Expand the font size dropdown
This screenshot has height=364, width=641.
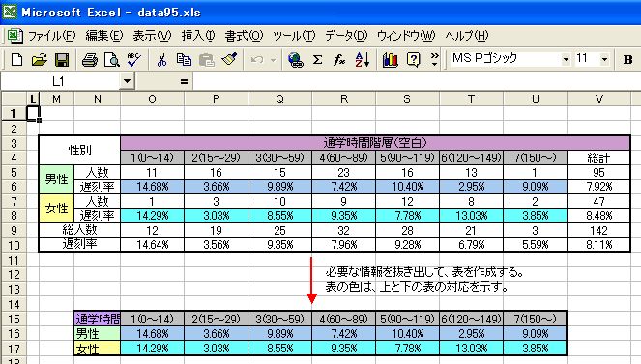604,60
